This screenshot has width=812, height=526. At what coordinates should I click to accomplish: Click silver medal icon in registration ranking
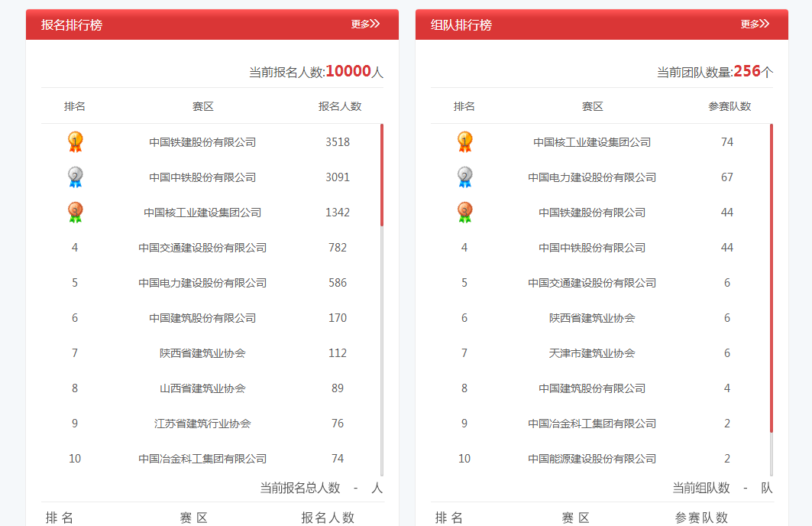75,177
